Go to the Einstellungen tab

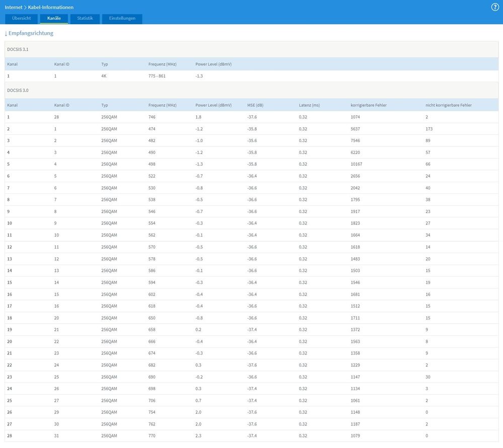[x=122, y=19]
